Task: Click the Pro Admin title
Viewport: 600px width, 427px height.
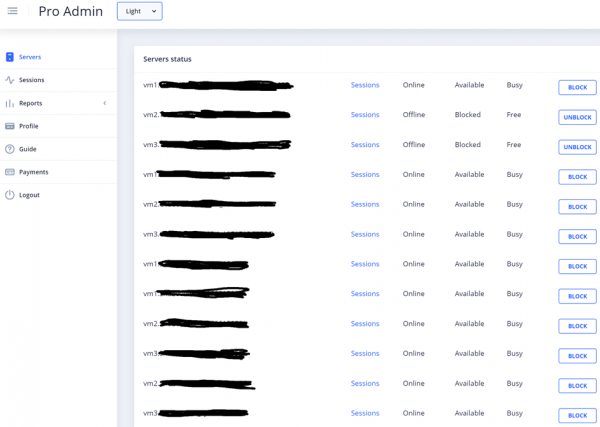Action: point(70,12)
